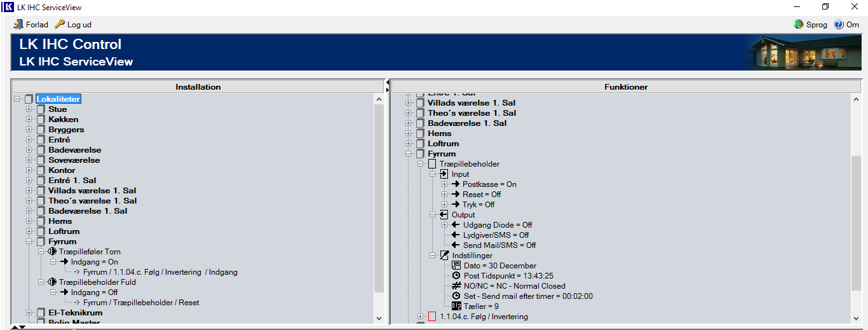Expand the Køkken node

coord(29,120)
